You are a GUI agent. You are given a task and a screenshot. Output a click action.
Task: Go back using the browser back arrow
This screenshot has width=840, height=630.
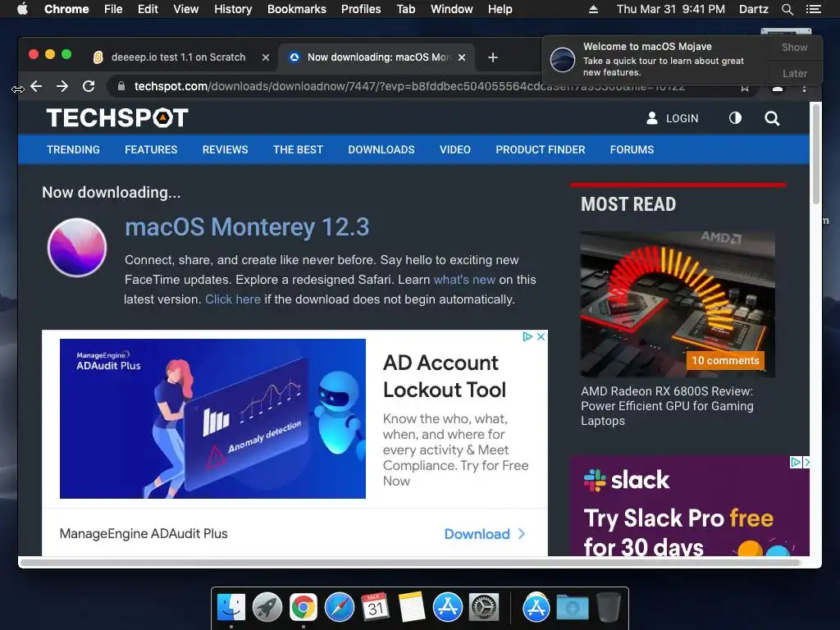[x=36, y=86]
